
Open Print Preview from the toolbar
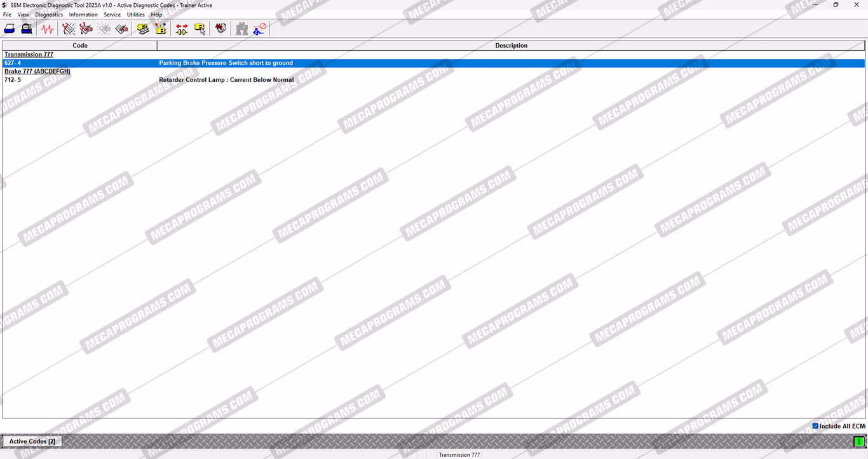coord(27,29)
